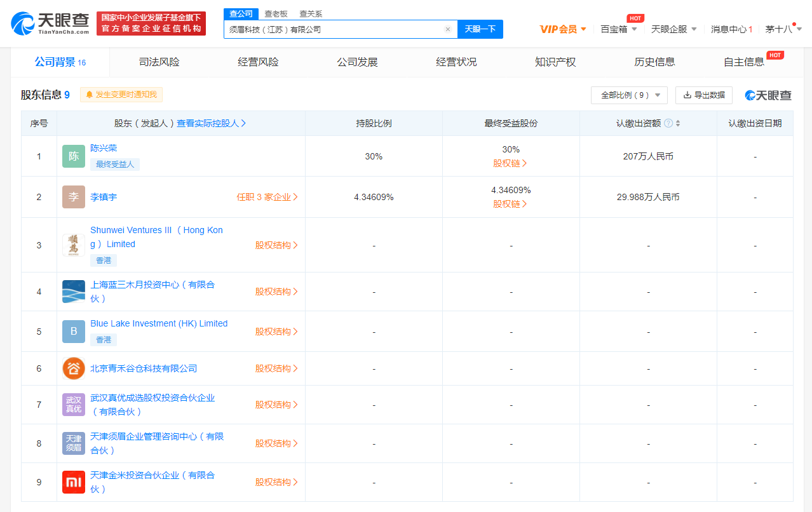
Task: Click 李镇宇's avatar icon
Action: pos(73,196)
